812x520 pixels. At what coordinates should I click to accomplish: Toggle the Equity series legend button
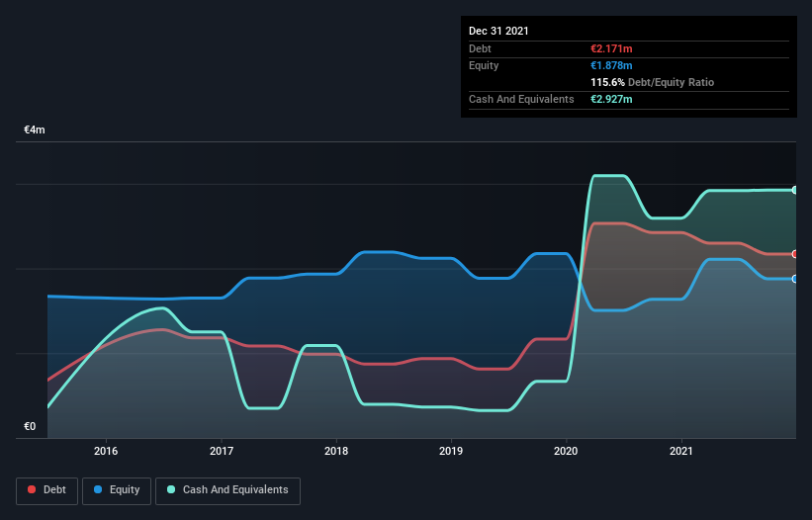coord(117,490)
